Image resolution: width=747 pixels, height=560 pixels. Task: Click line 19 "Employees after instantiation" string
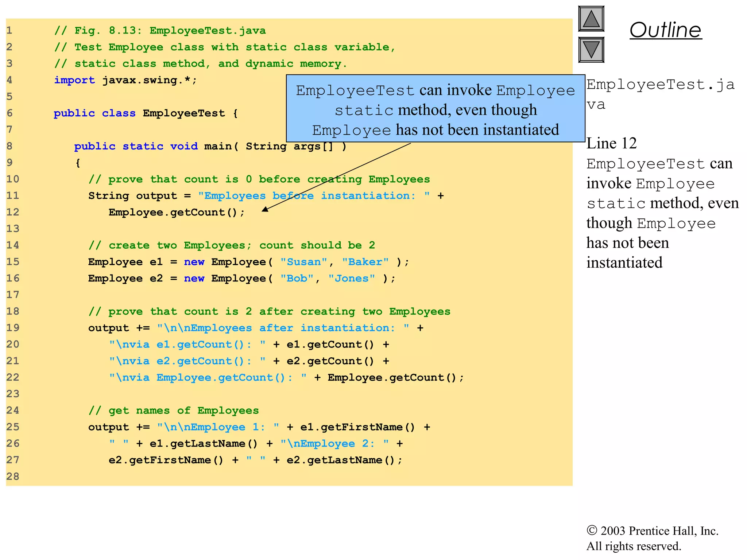pyautogui.click(x=283, y=328)
